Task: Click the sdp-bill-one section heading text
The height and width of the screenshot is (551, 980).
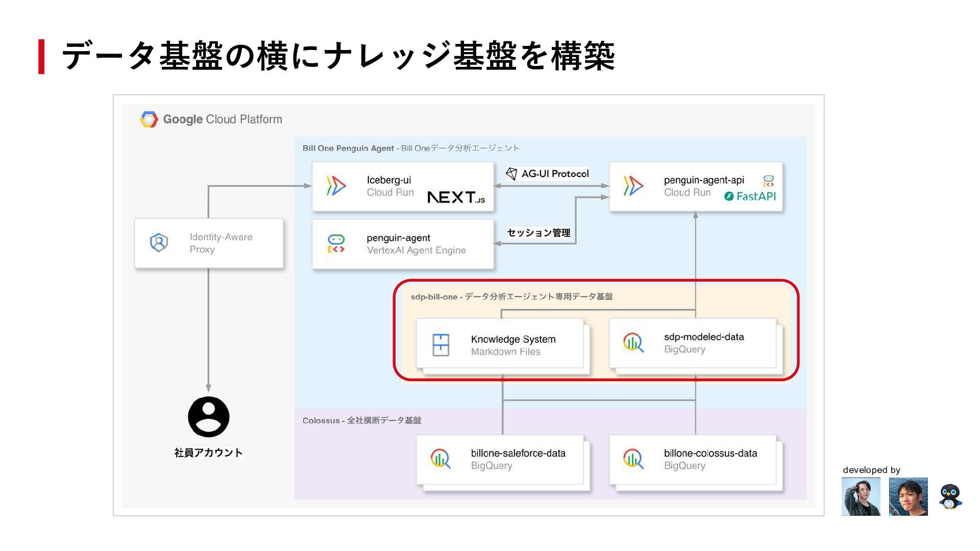Action: tap(511, 297)
